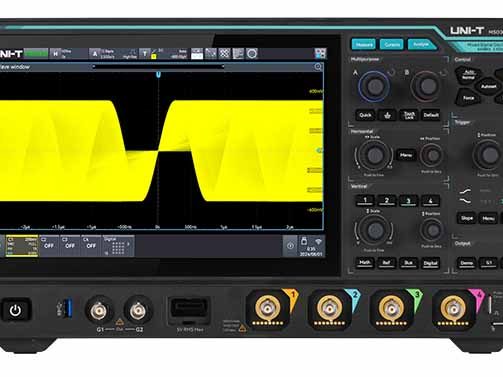503x377 pixels.
Task: Toggle channel 3 vertical button
Action: click(408, 201)
